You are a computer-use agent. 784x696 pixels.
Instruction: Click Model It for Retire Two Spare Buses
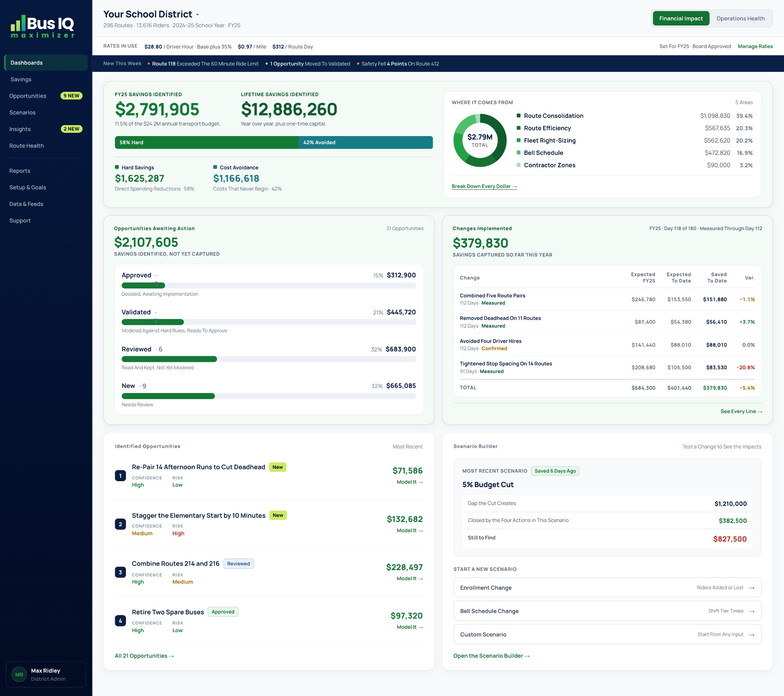click(410, 627)
